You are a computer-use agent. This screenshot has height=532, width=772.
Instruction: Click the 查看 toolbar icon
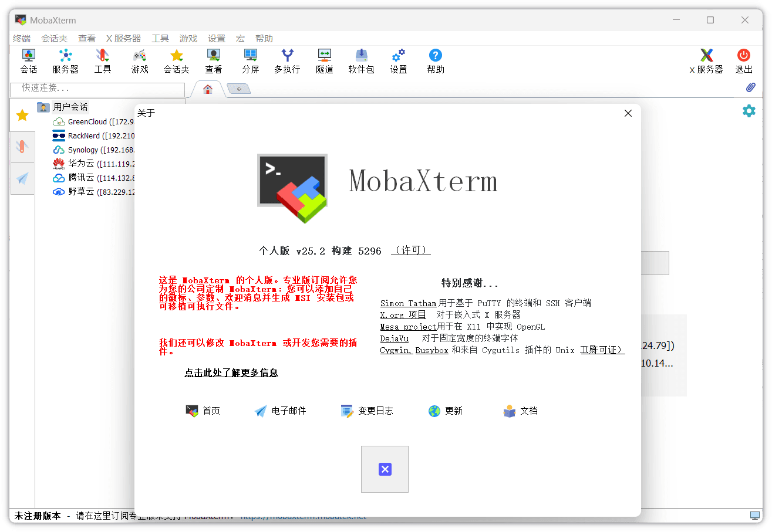point(214,62)
